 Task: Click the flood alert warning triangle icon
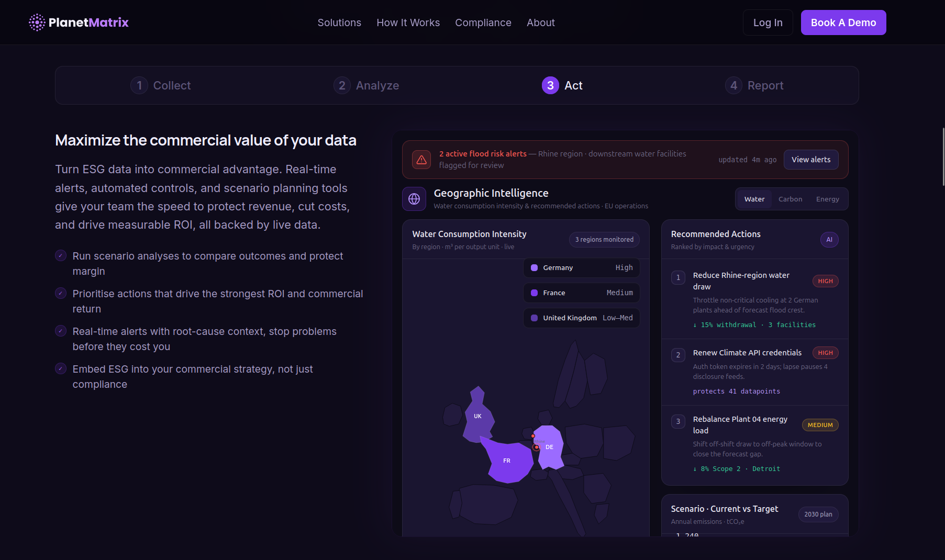(x=421, y=160)
